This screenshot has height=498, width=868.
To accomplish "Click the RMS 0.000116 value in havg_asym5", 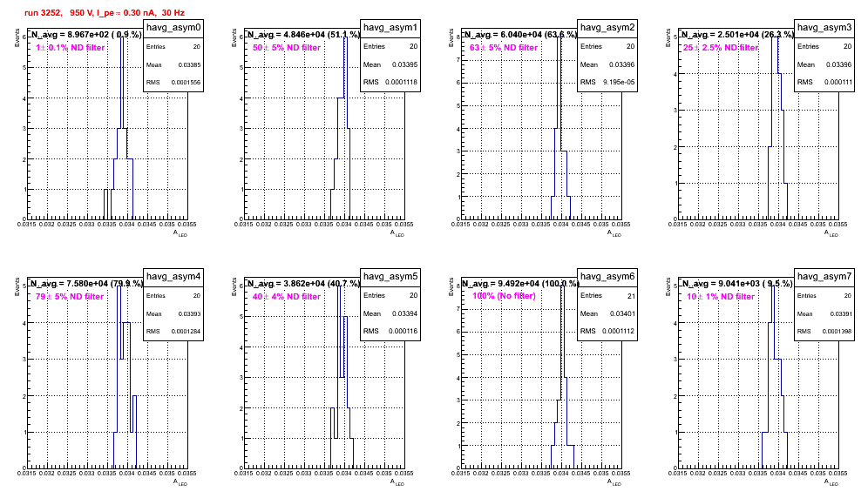I will coord(403,331).
